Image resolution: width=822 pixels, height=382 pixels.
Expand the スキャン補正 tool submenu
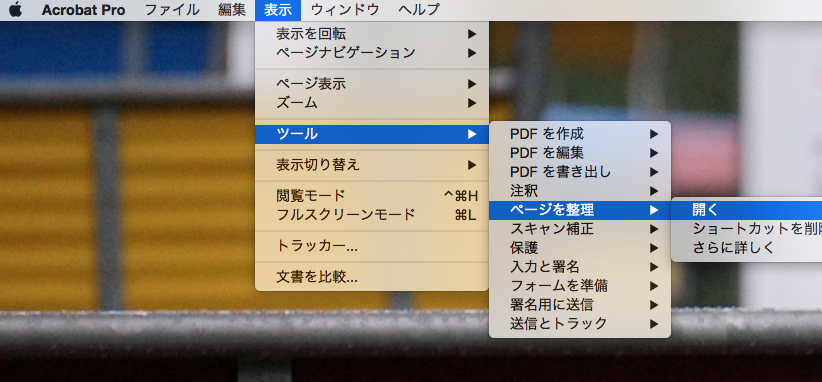[580, 229]
